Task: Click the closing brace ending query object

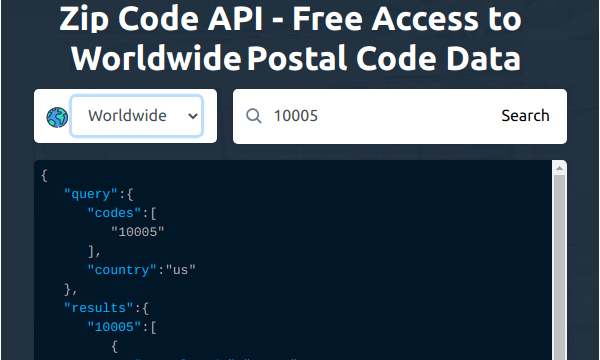Action: [x=68, y=289]
